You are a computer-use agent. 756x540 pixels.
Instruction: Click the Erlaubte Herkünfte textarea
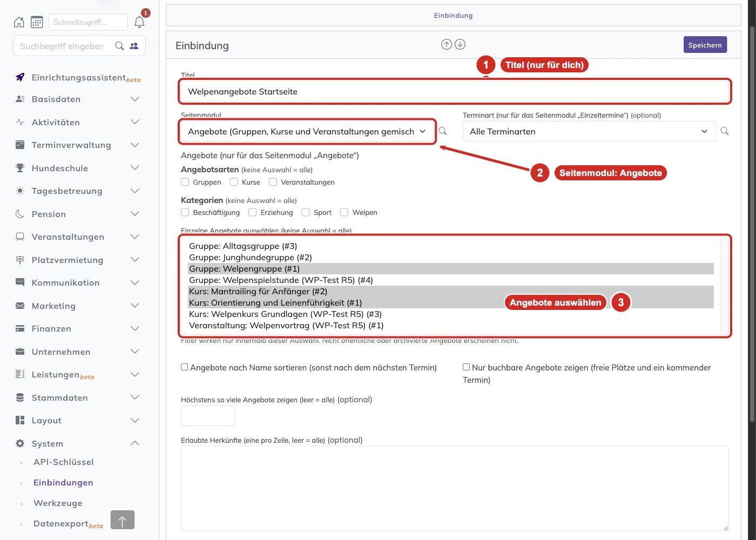pos(455,489)
